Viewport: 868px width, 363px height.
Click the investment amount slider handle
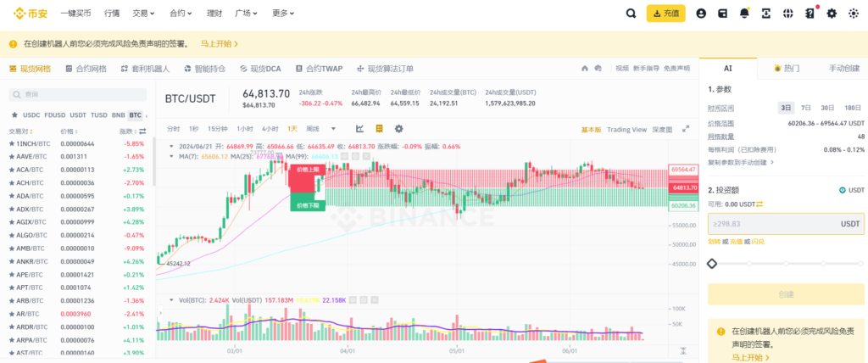pos(712,264)
